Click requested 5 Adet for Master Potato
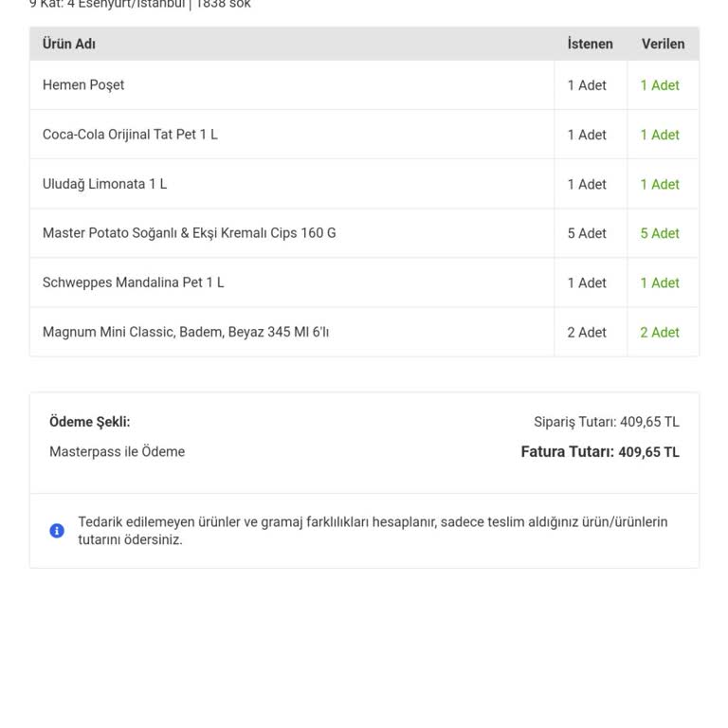The width and height of the screenshot is (728, 728). [587, 233]
